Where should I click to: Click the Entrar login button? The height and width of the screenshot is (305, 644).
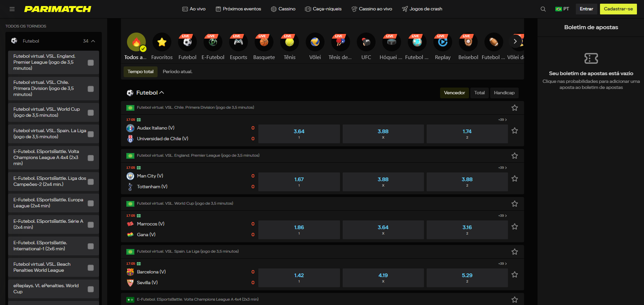[586, 9]
